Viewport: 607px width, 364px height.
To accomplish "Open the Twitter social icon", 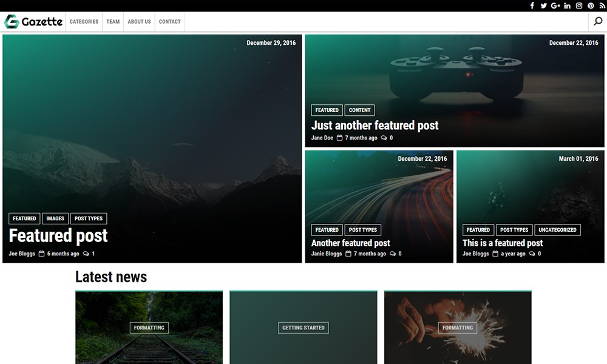I will pos(544,5).
